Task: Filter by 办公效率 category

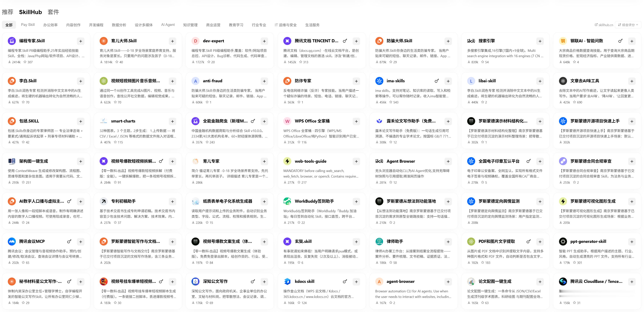Action: click(x=50, y=25)
